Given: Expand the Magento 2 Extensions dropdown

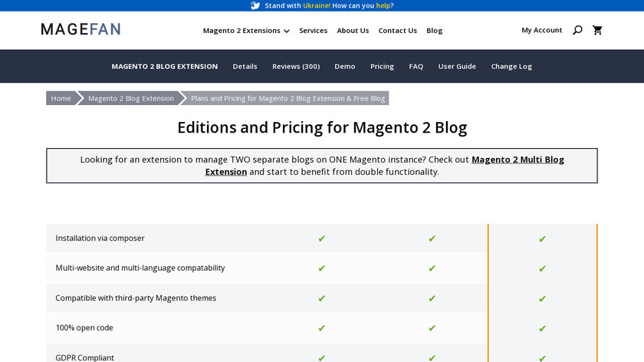Looking at the screenshot, I should click(246, 31).
